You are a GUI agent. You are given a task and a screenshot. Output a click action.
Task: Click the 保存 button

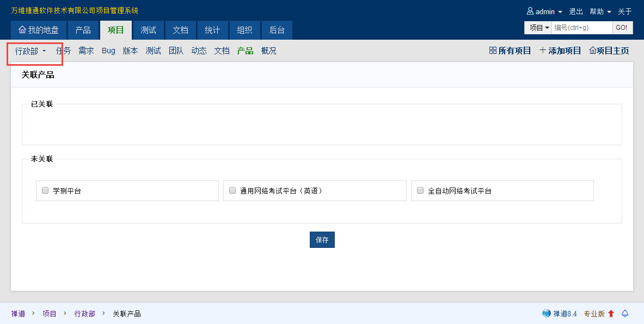(322, 240)
